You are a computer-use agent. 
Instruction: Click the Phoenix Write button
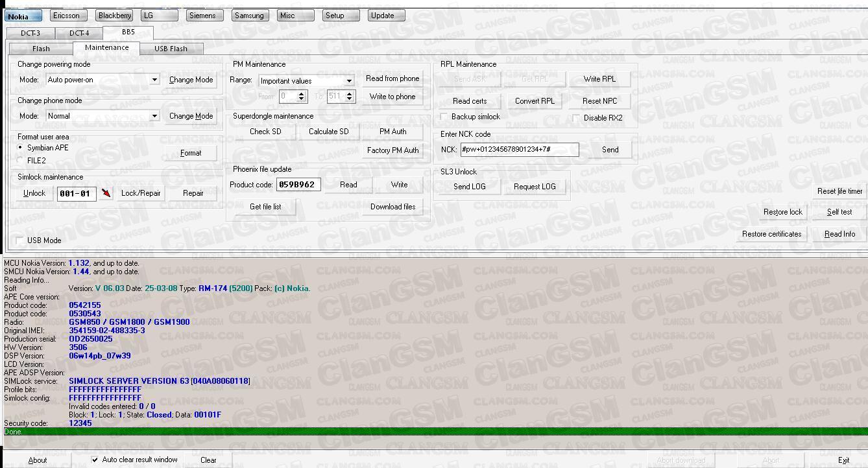tap(400, 185)
